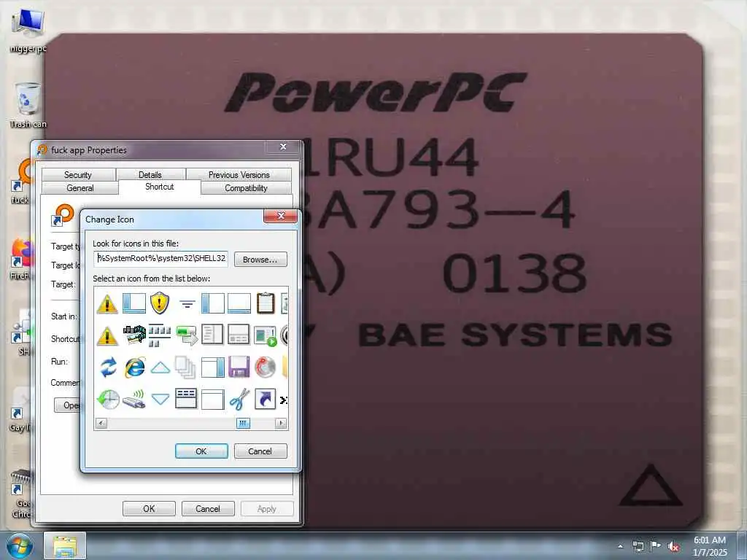Pick the window with details footer icon

click(x=239, y=335)
